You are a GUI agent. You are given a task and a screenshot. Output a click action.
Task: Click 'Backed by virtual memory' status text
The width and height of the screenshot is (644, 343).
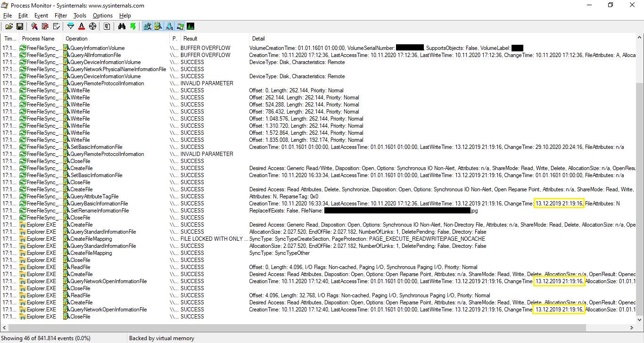point(162,338)
